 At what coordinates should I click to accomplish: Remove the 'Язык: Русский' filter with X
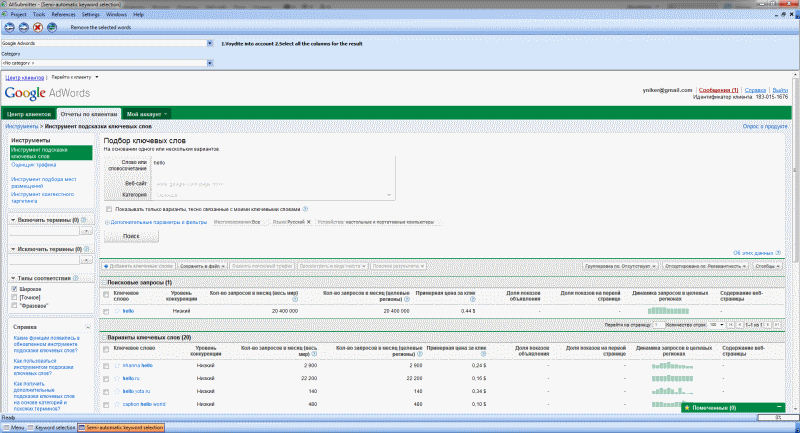pyautogui.click(x=309, y=221)
